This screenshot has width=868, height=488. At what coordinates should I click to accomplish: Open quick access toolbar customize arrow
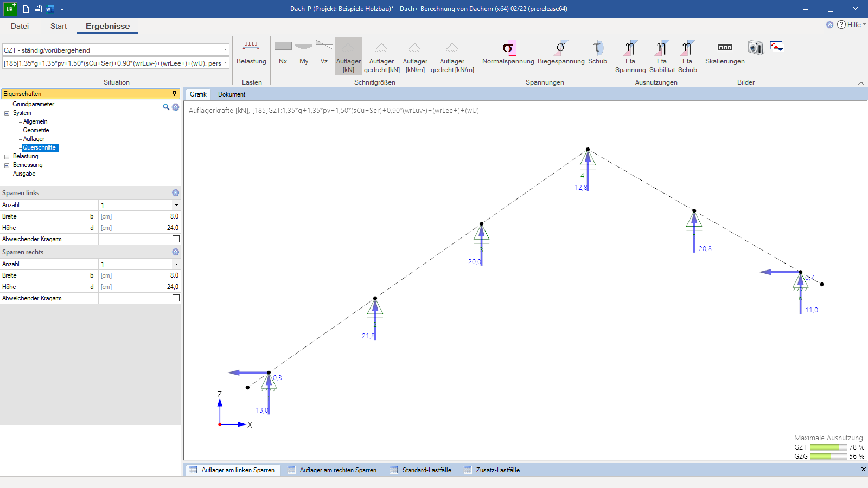point(62,9)
